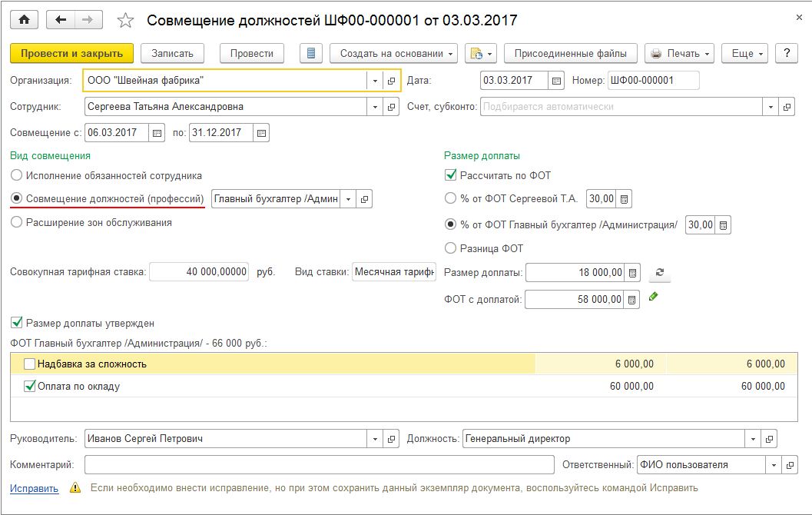The image size is (812, 515).
Task: Open calculator for Размер доплаты field
Action: coord(632,273)
